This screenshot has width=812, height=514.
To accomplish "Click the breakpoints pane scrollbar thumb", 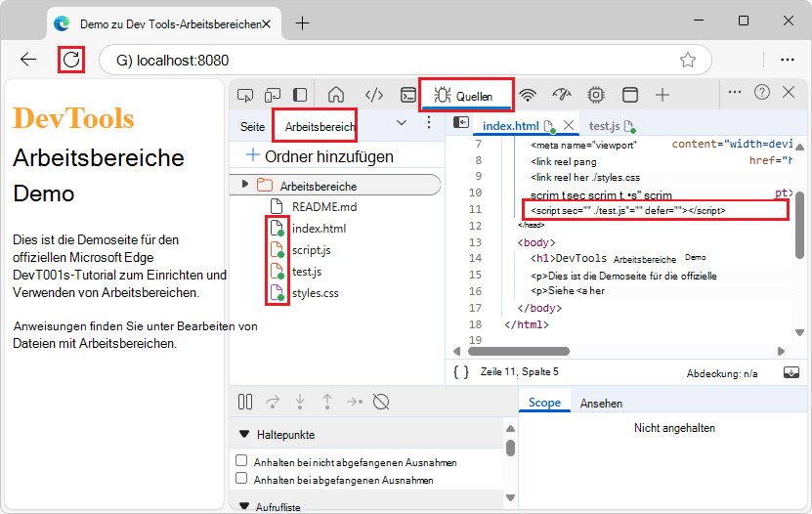I will tap(510, 448).
